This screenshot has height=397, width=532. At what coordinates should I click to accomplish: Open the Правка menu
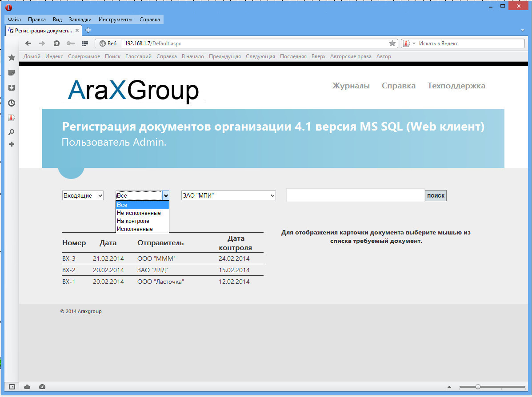pyautogui.click(x=36, y=20)
